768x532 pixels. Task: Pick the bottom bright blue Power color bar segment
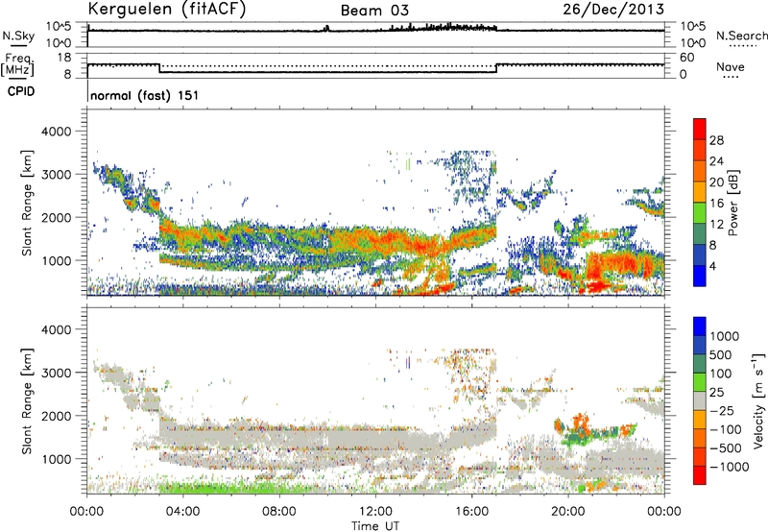[x=700, y=276]
